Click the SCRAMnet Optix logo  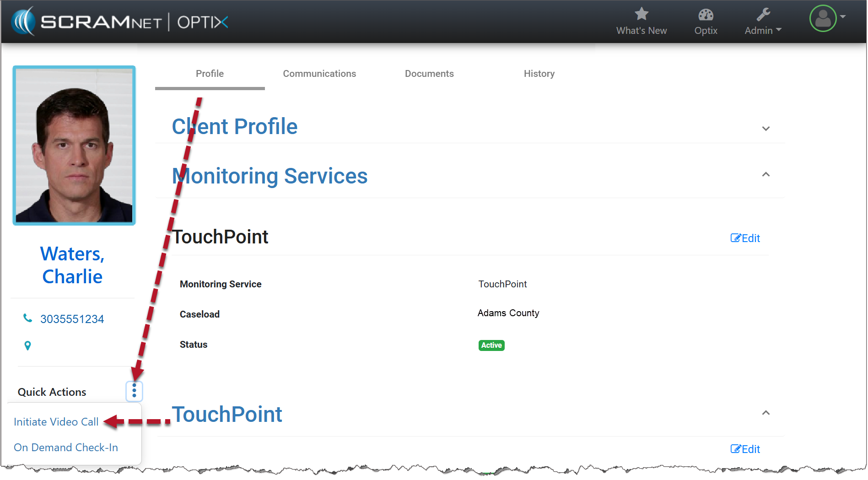[120, 22]
